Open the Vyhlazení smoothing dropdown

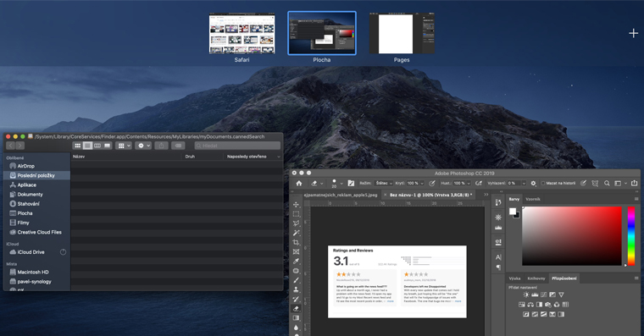point(524,184)
